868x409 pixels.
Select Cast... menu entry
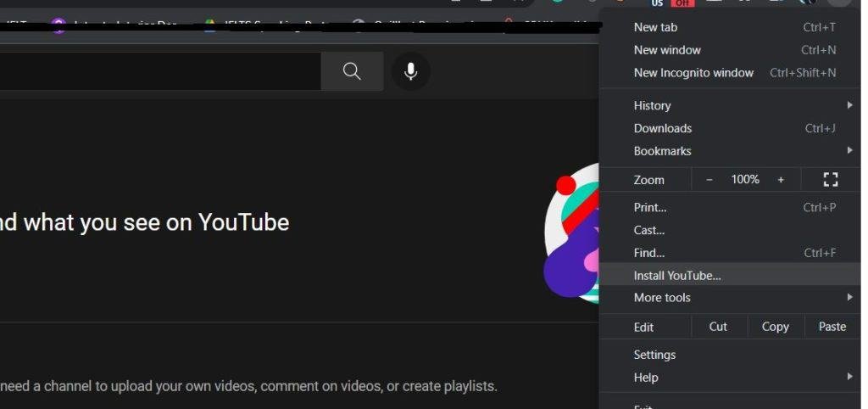click(730, 230)
